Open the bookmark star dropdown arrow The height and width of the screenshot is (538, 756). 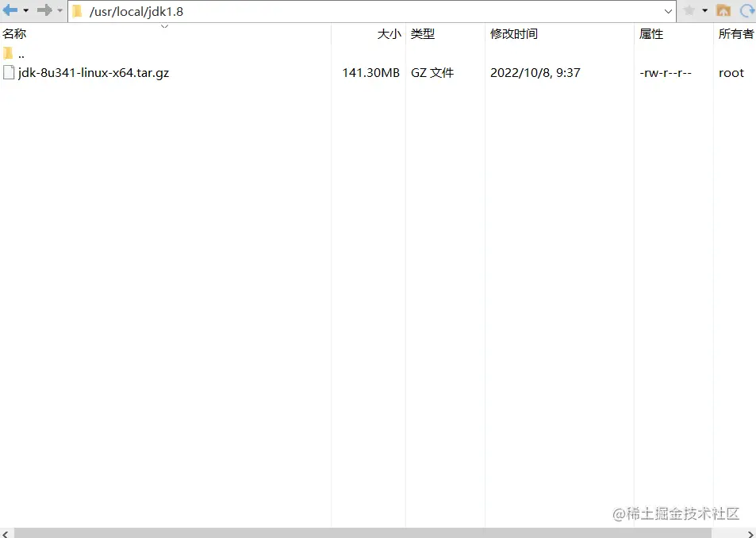705,10
